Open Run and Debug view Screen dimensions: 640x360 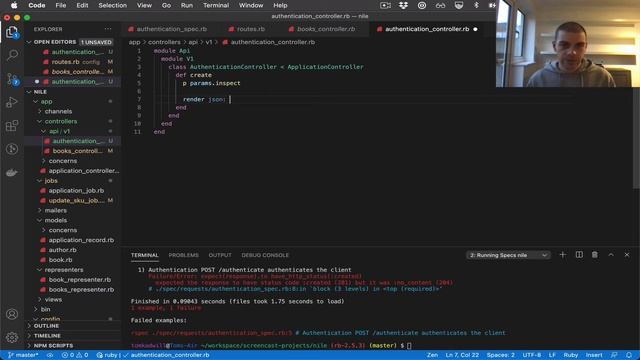click(12, 102)
